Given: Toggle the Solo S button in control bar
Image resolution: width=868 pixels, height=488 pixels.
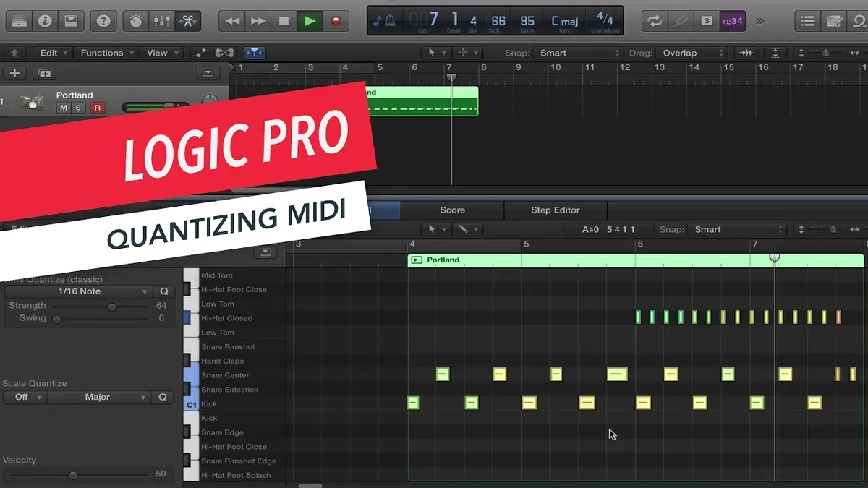Looking at the screenshot, I should 706,21.
